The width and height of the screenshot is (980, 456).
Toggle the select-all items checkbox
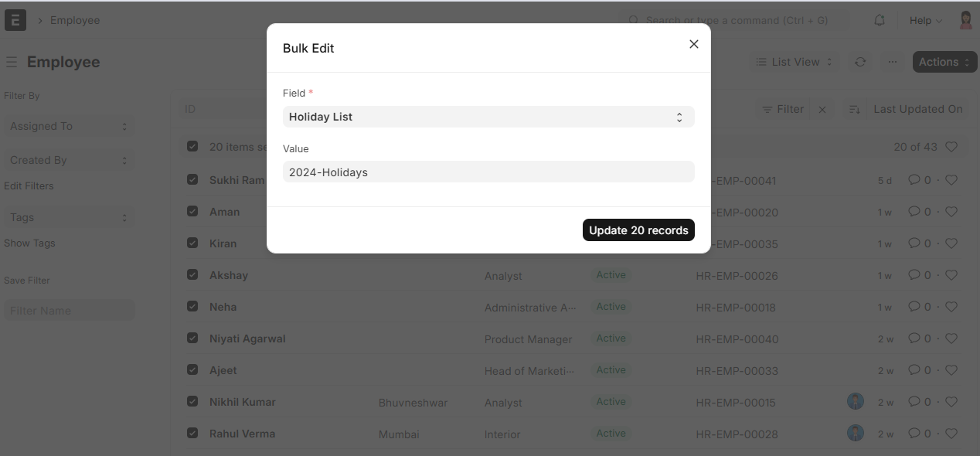click(192, 146)
